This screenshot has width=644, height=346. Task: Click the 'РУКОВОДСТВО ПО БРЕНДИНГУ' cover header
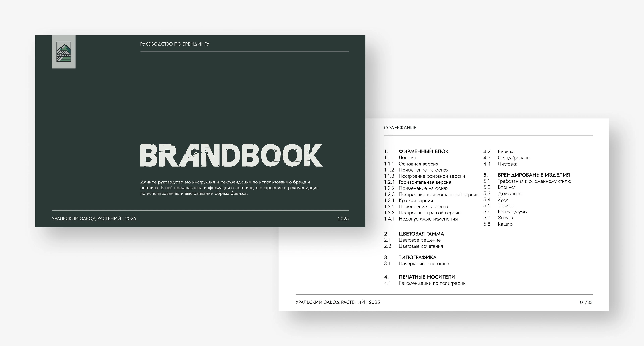pos(175,44)
